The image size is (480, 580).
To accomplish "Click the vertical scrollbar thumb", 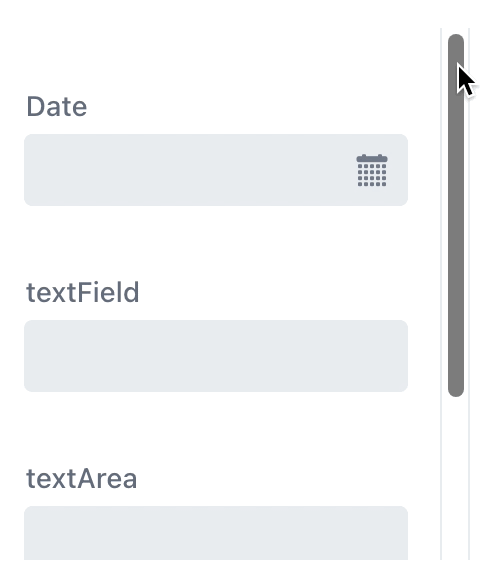I will (456, 216).
